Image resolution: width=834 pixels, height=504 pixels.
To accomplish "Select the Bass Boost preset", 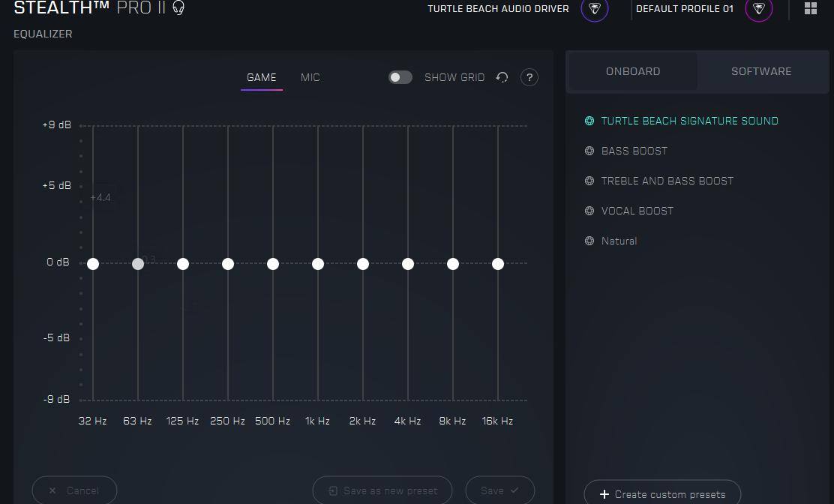I will coord(634,151).
